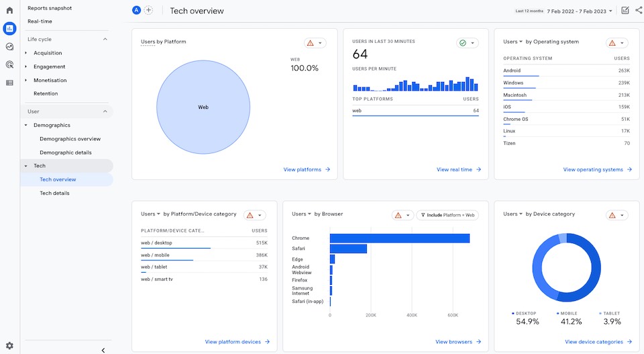Screen dimensions: 644x354
Task: Select the Chrome OS row
Action: (x=566, y=120)
